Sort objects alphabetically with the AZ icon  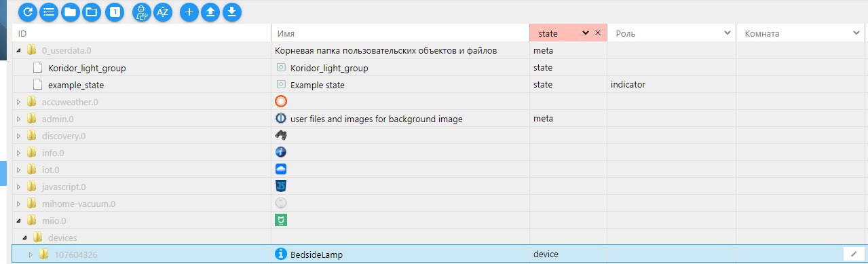163,12
